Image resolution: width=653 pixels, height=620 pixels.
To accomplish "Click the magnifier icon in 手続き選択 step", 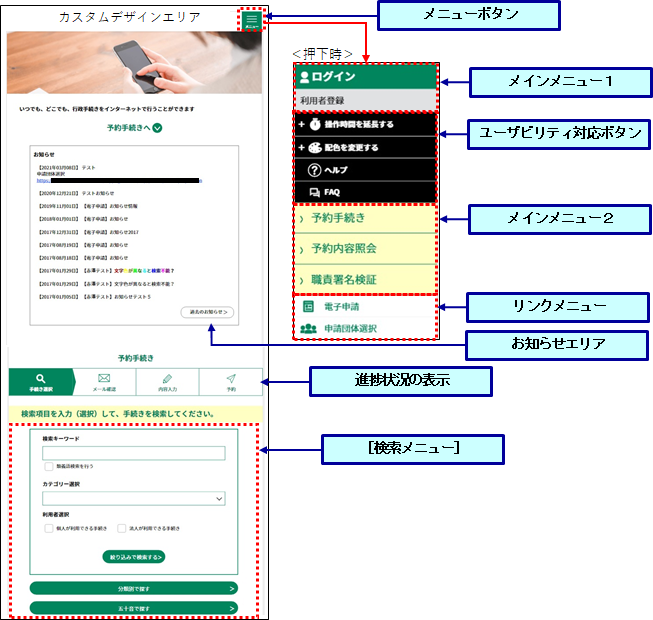I will click(40, 378).
